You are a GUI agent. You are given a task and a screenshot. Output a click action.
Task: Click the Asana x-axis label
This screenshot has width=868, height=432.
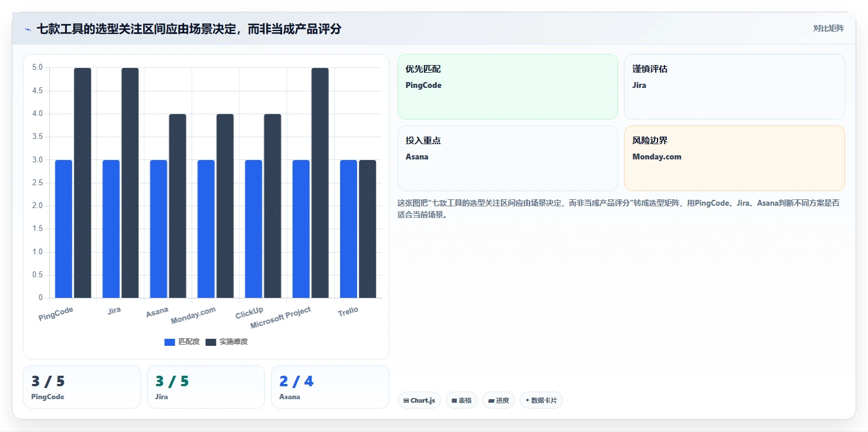click(x=157, y=312)
